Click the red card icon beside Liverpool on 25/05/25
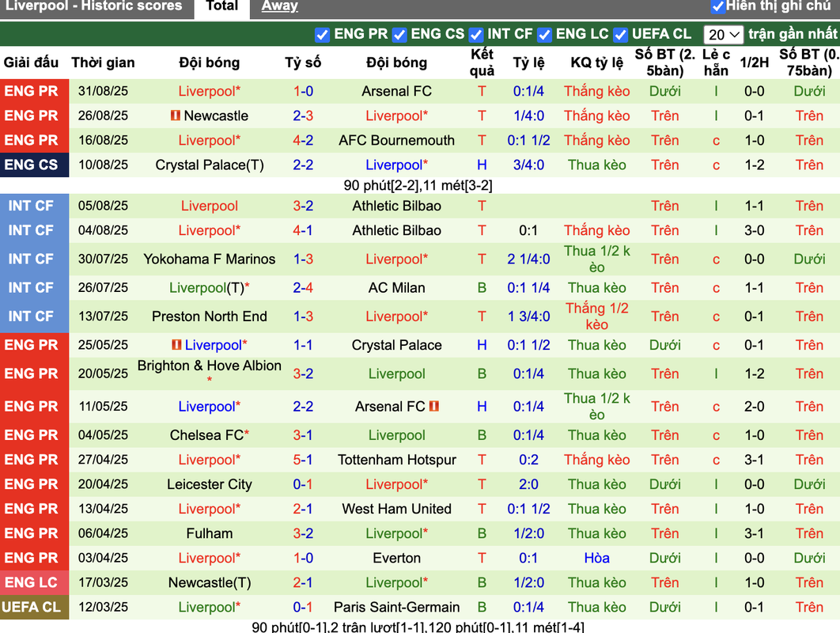Image resolution: width=840 pixels, height=633 pixels. point(176,344)
